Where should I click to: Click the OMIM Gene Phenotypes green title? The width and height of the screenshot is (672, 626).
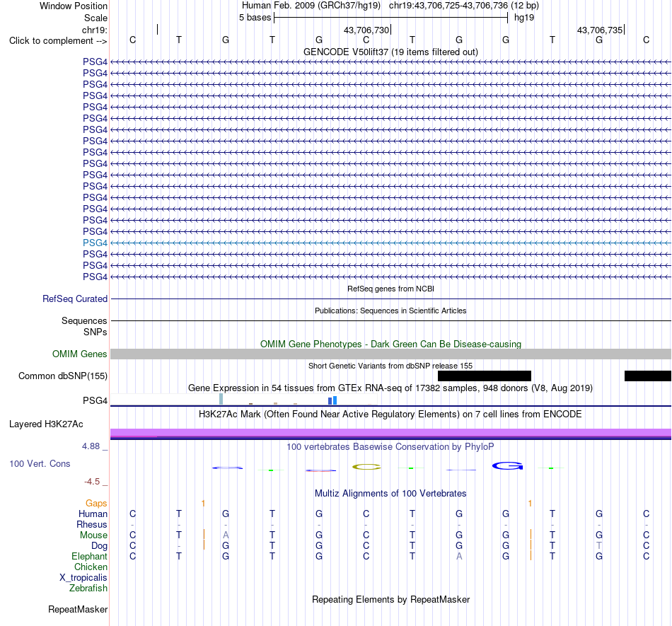coord(391,344)
